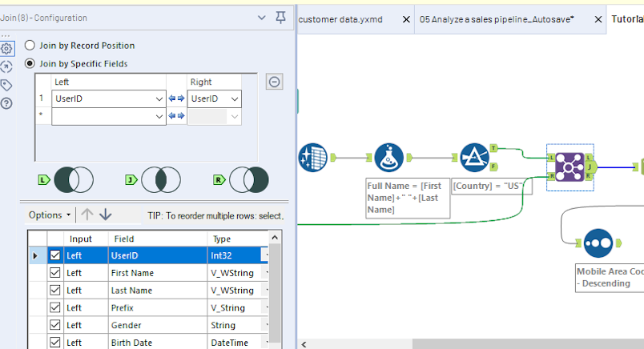The image size is (644, 349).
Task: Uncheck the Prefix field checkbox
Action: click(x=55, y=307)
